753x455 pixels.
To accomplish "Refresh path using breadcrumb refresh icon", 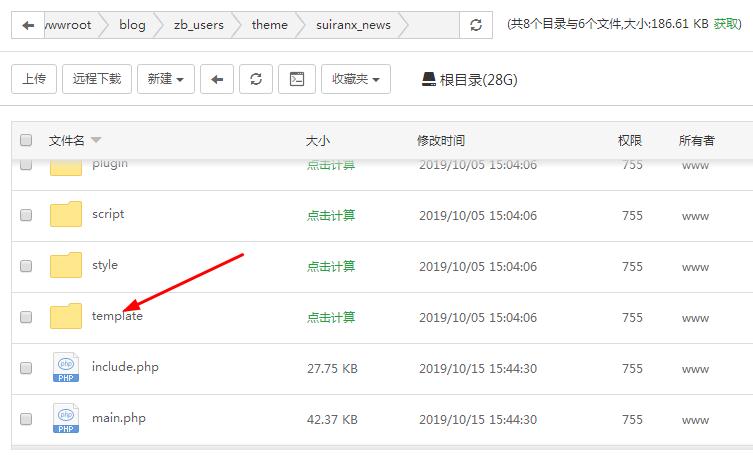I will point(476,25).
